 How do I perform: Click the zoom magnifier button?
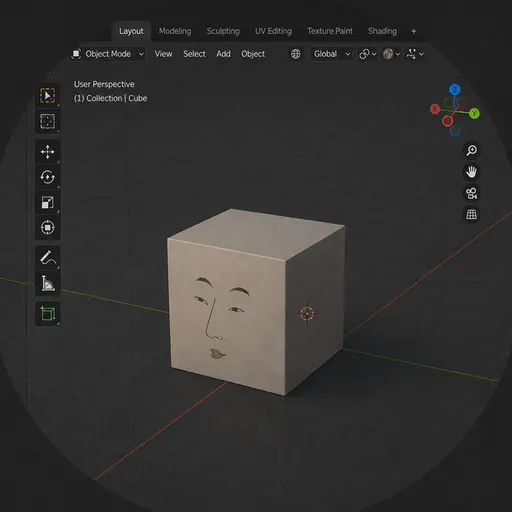coord(471,150)
